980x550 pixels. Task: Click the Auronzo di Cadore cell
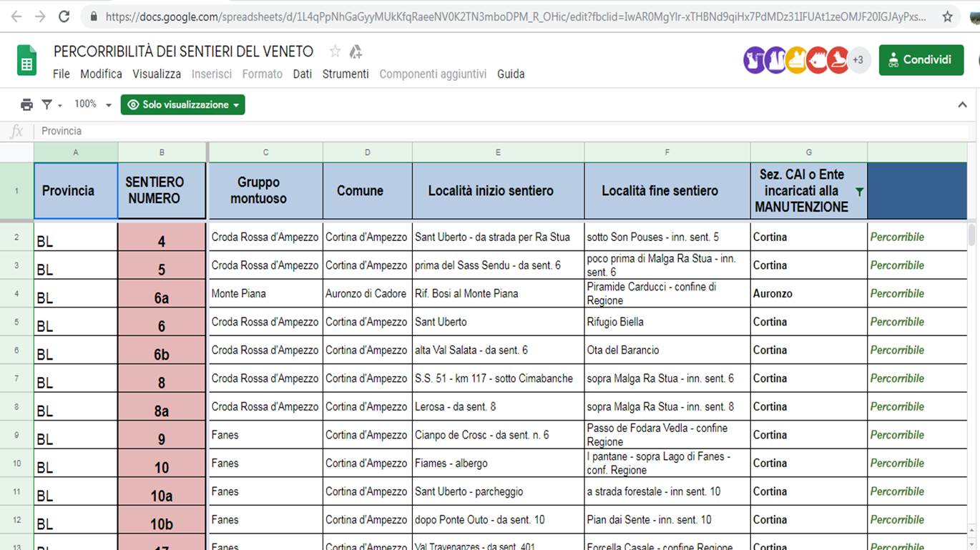click(x=367, y=294)
